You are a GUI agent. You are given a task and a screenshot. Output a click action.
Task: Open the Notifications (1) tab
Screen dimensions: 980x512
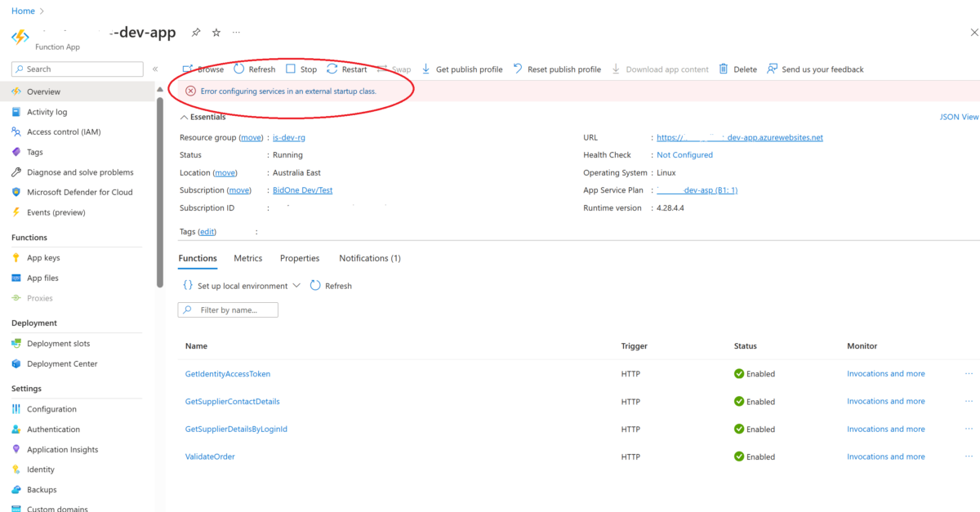pos(370,258)
